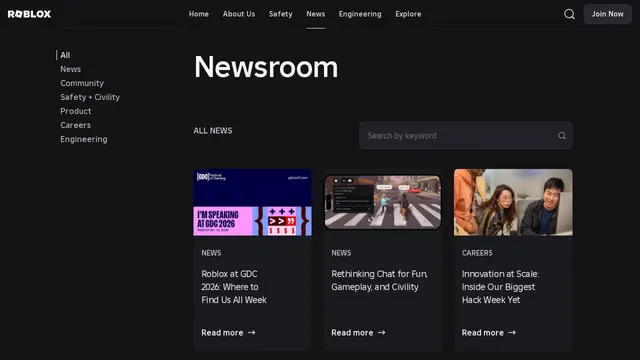
Task: Select the All category filter in sidebar
Action: (65, 55)
